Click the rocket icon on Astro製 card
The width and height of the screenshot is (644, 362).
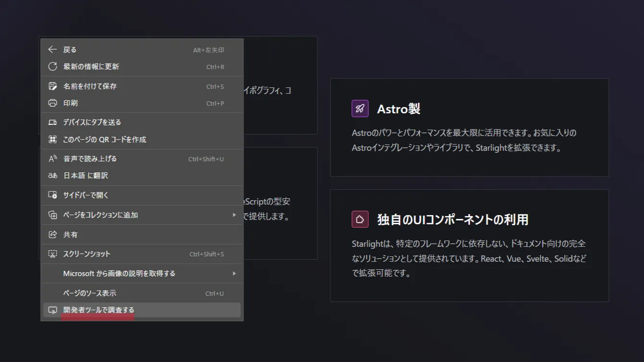pos(360,109)
